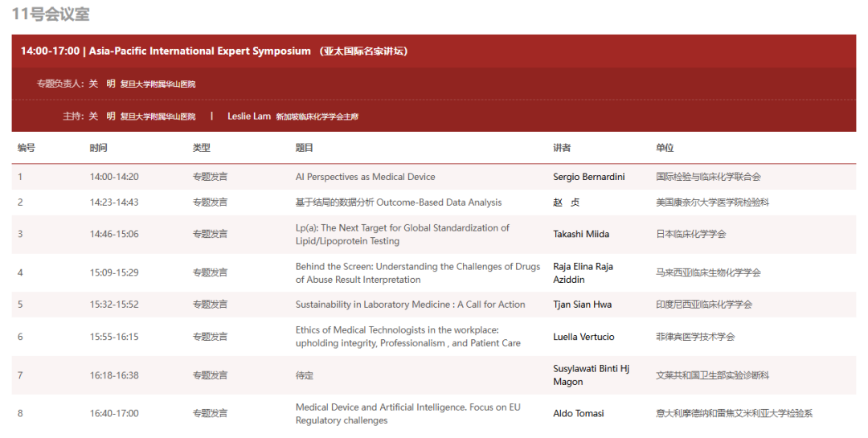Click speaker 'Tjan Sian Hwa'
868x438 pixels.
tap(583, 305)
